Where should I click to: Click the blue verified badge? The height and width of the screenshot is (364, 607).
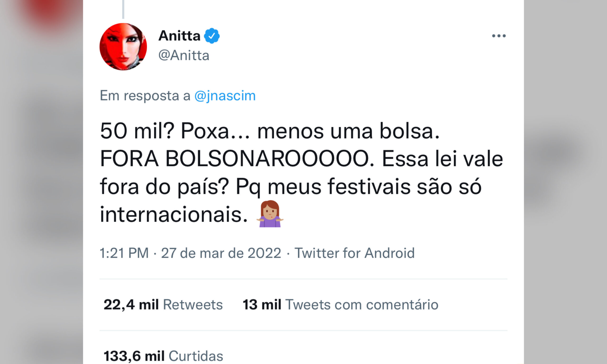coord(212,36)
